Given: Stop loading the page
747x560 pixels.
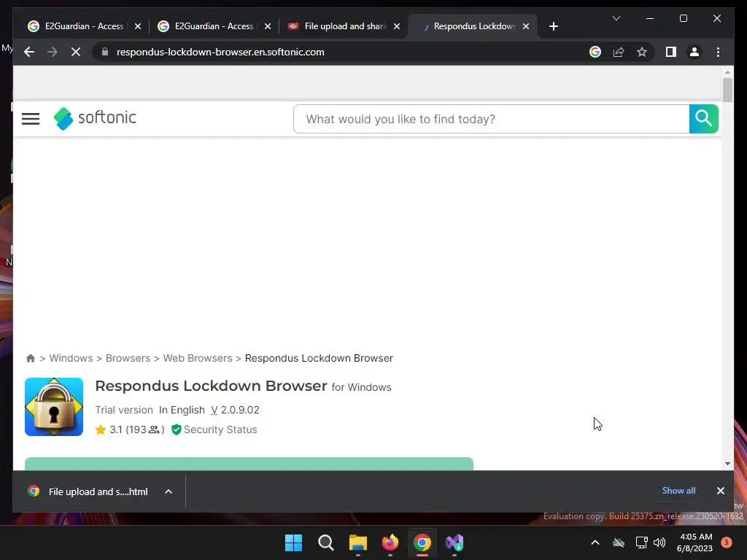Looking at the screenshot, I should click(x=76, y=52).
